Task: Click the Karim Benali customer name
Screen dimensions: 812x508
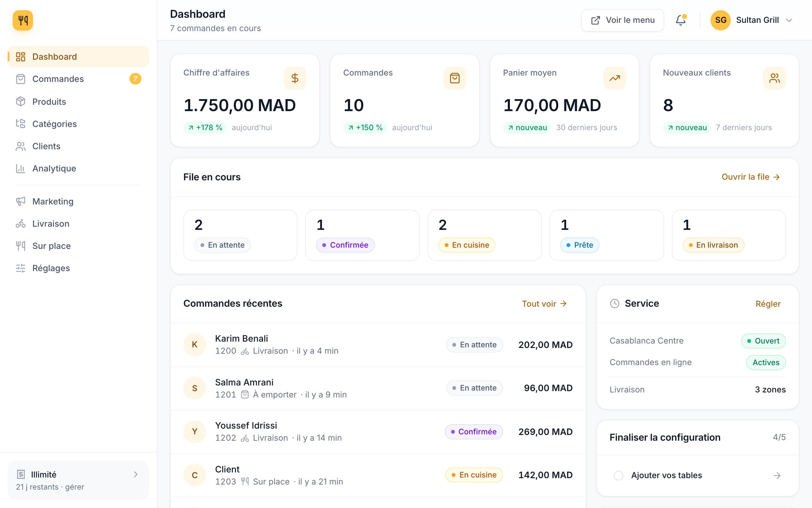Action: coord(242,338)
